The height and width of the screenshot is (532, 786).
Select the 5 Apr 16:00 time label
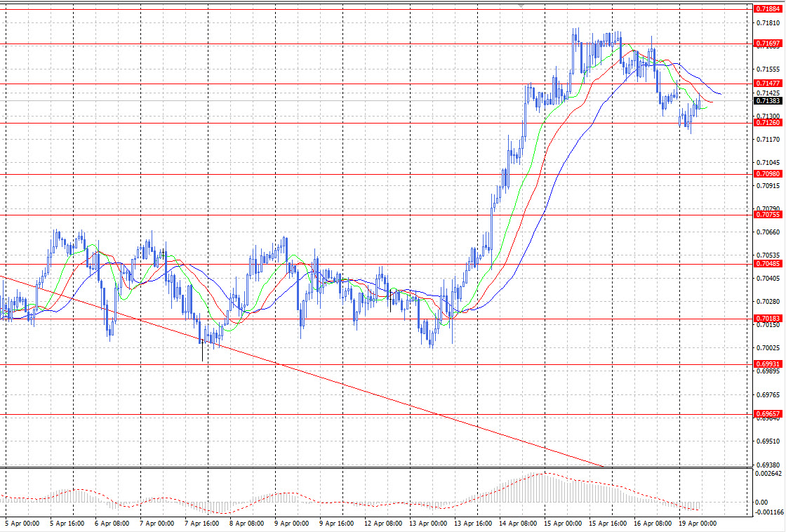point(67,524)
